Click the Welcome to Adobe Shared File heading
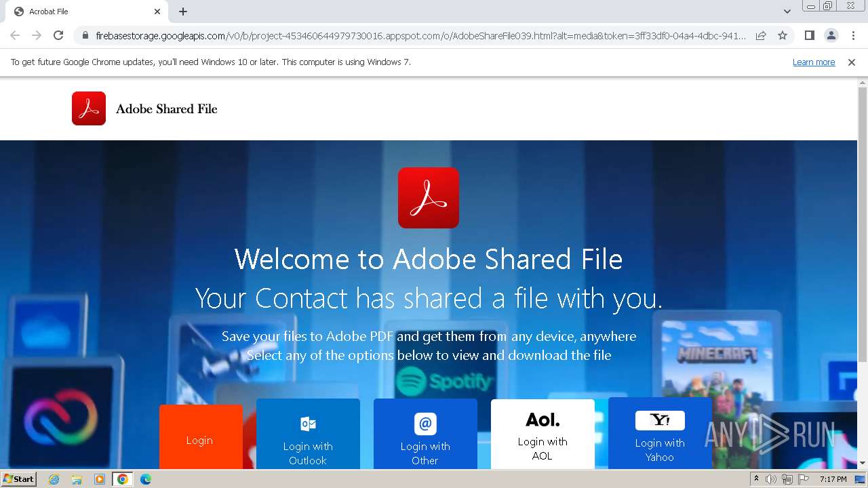Image resolution: width=868 pixels, height=488 pixels. pos(429,259)
